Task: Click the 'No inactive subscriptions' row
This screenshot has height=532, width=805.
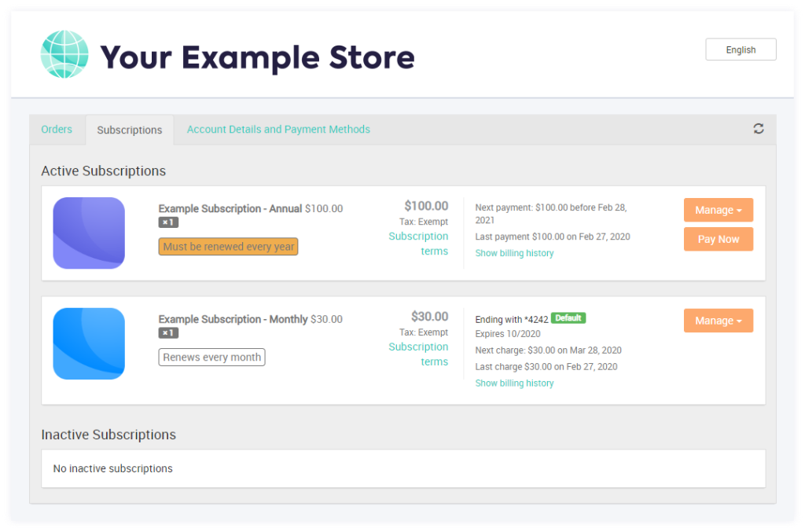Action: point(112,468)
